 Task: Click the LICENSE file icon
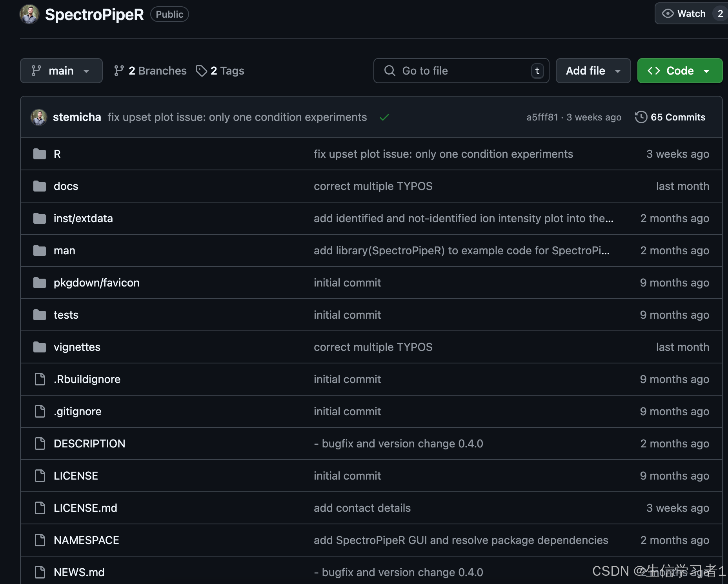coord(40,476)
